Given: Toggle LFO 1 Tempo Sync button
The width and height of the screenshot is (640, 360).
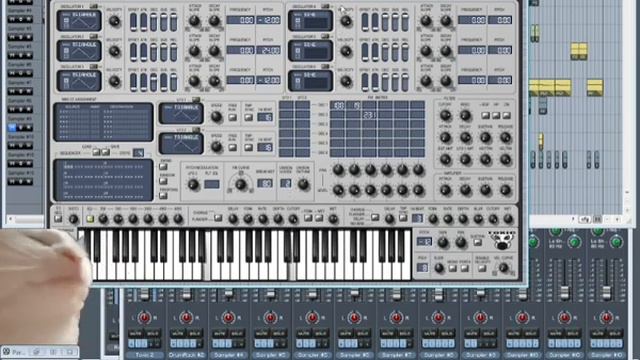Looking at the screenshot, I should pyautogui.click(x=248, y=118).
